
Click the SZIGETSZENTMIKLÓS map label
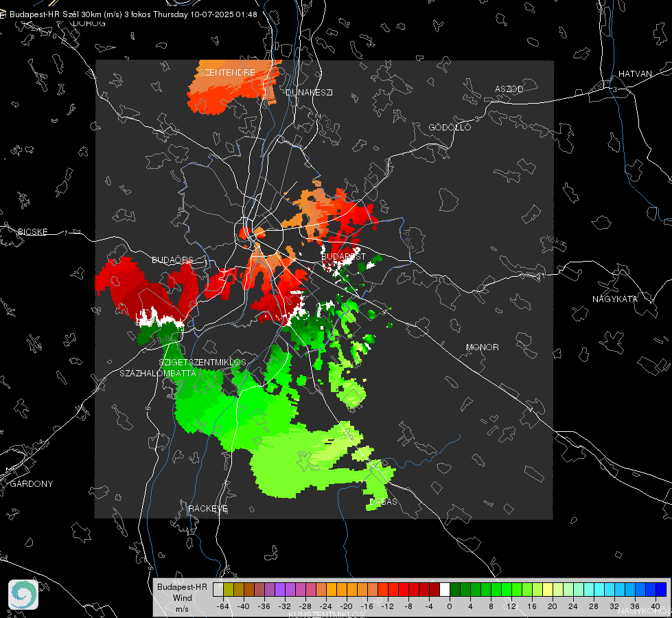point(202,363)
